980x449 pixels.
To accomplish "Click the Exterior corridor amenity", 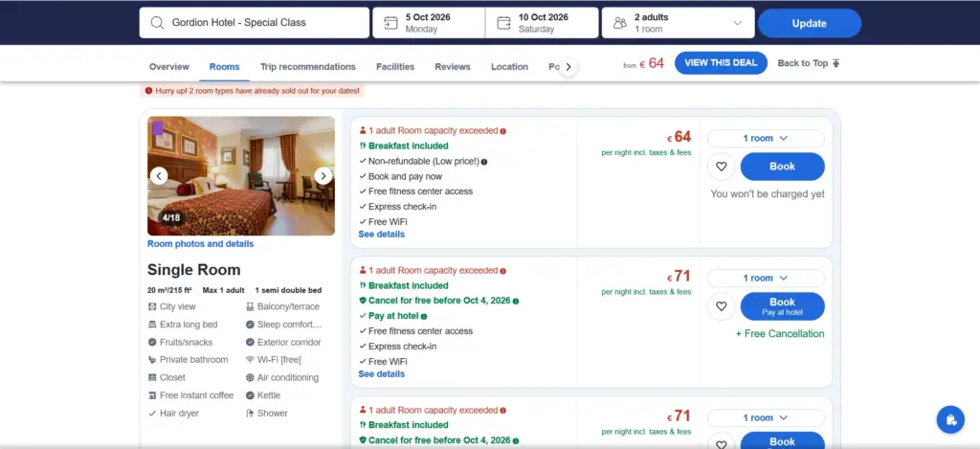I will pyautogui.click(x=283, y=342).
